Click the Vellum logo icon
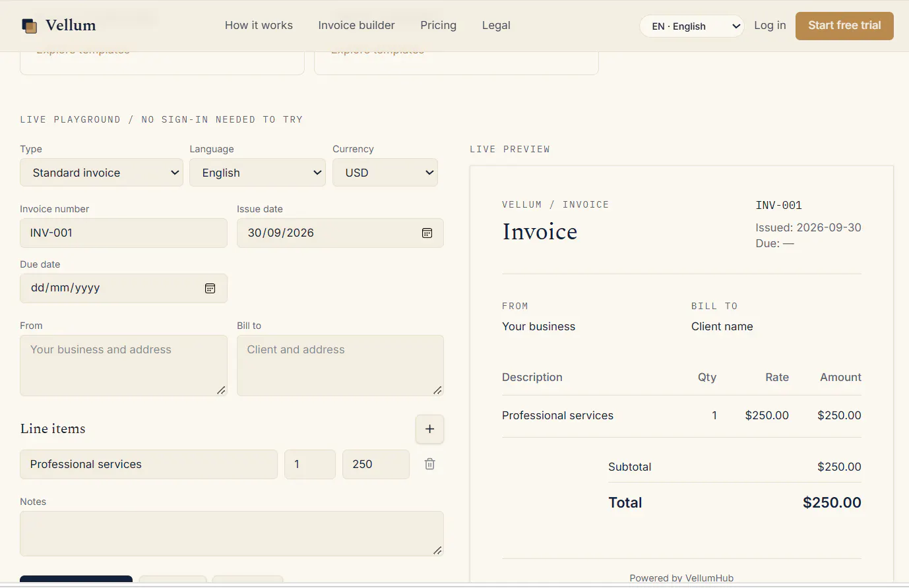This screenshot has height=588, width=909. pos(29,26)
